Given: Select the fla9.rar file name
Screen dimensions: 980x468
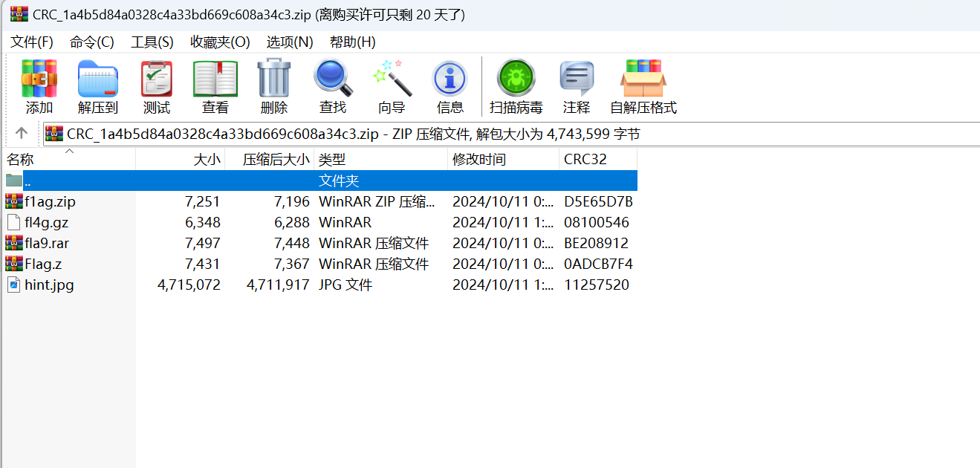Looking at the screenshot, I should point(47,243).
